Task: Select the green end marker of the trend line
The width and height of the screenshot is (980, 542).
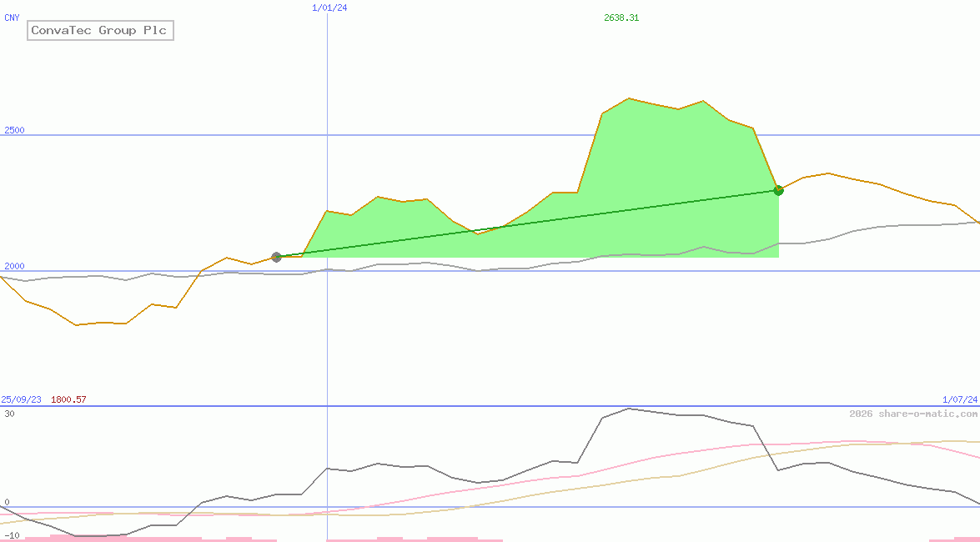Action: pyautogui.click(x=779, y=190)
